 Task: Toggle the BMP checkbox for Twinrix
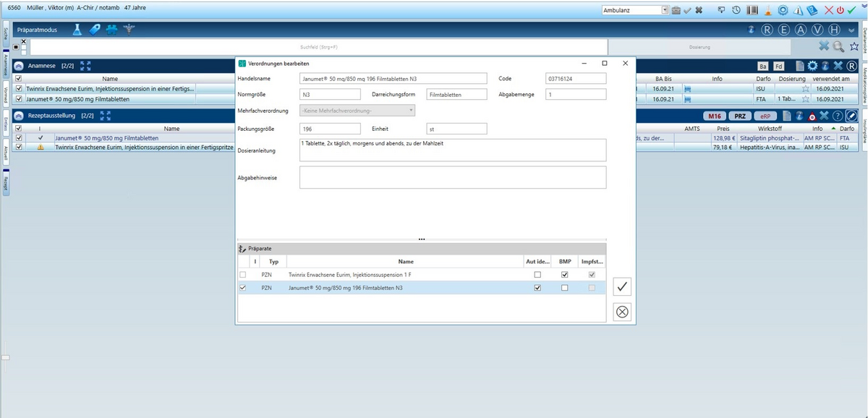(x=565, y=275)
